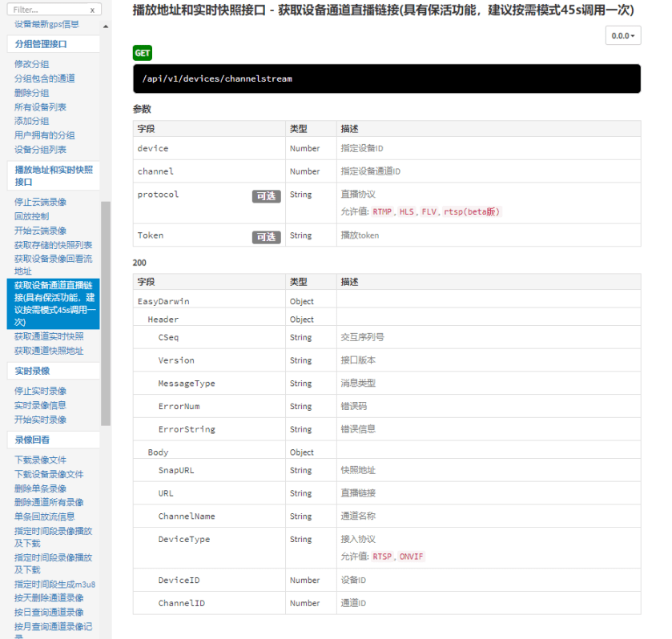
Task: Open the 修改分组 sidebar link
Action: point(31,64)
